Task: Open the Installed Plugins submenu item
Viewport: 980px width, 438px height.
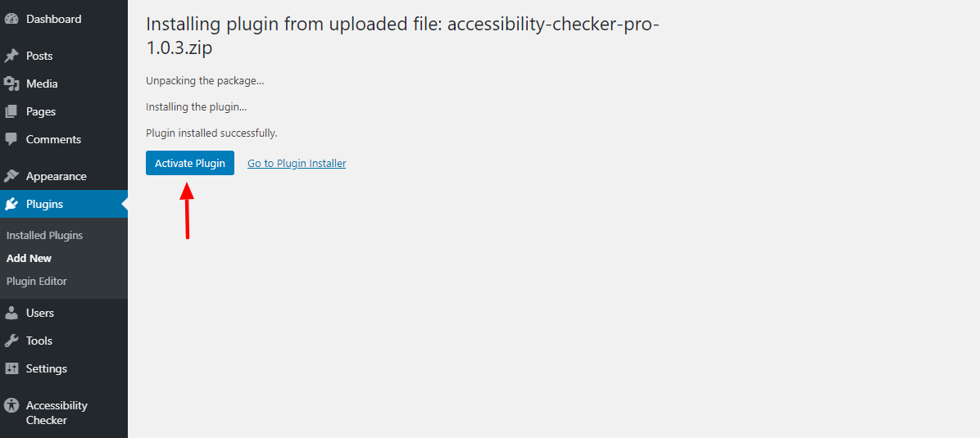Action: point(44,236)
